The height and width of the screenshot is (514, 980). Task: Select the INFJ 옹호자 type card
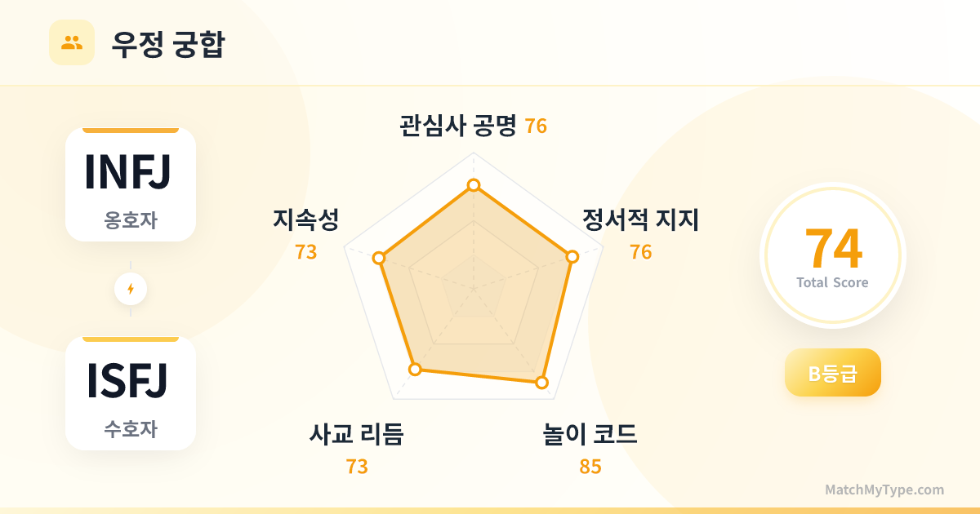pyautogui.click(x=131, y=184)
